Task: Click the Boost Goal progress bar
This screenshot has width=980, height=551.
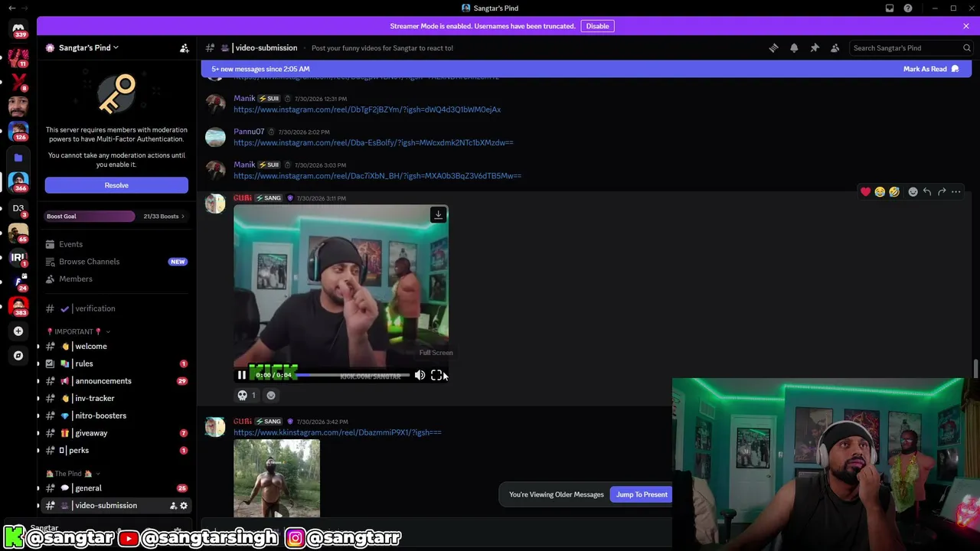Action: coord(89,217)
